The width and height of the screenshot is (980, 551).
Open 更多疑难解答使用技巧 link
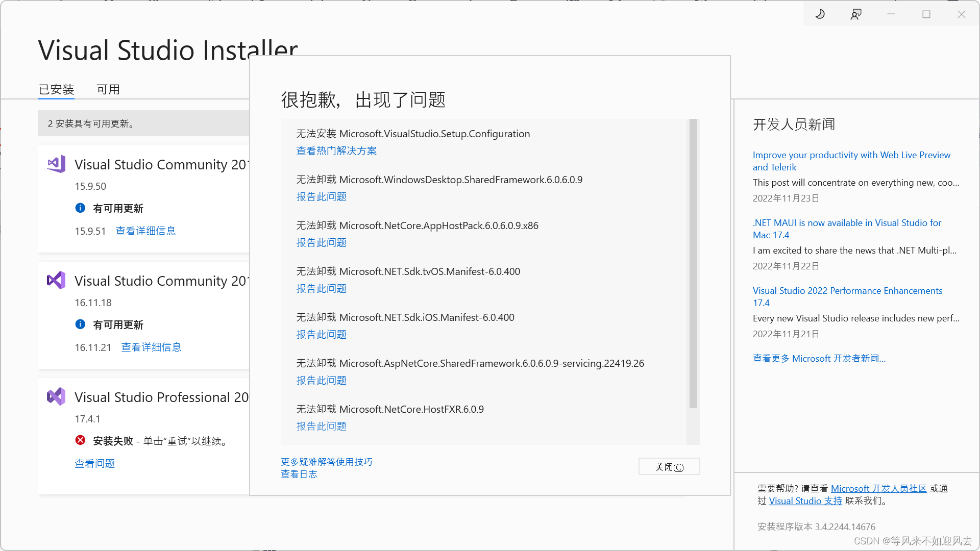click(327, 462)
